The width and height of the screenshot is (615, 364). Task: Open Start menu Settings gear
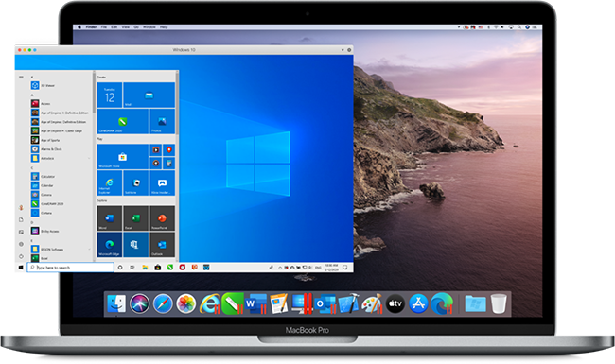click(21, 244)
